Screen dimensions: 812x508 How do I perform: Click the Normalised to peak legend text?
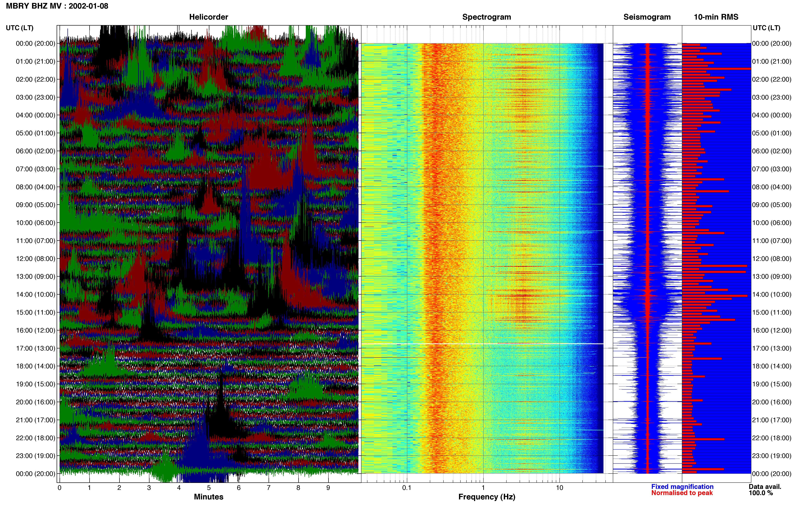(682, 493)
